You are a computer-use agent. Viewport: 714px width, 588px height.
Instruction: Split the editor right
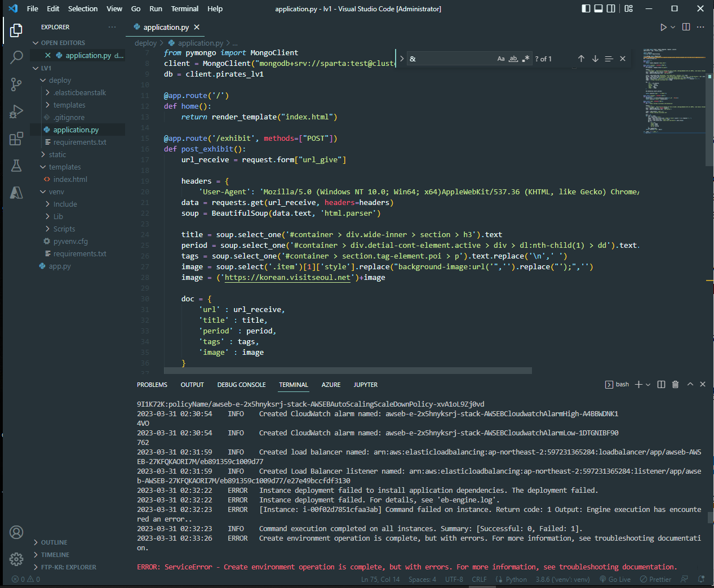tap(686, 27)
